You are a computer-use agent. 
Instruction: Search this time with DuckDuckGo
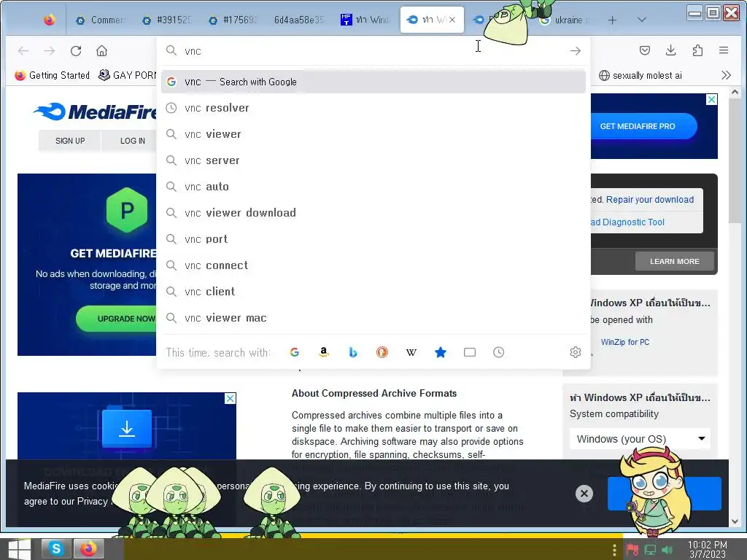pos(382,352)
